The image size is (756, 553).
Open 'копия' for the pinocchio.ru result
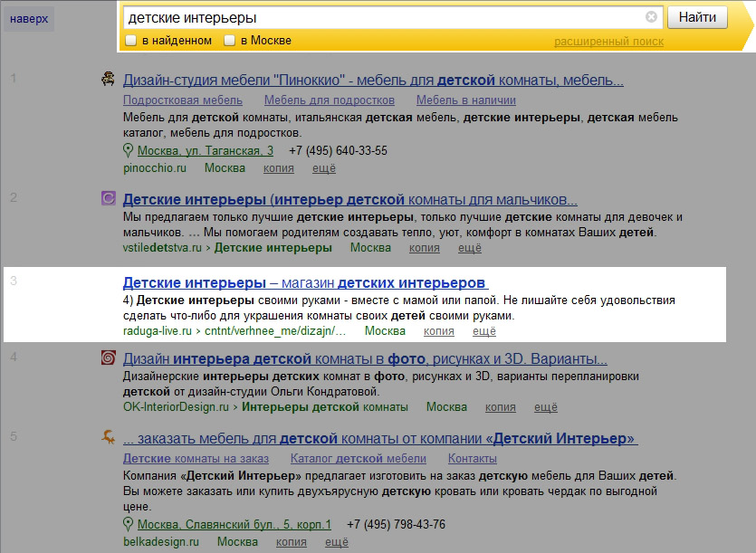[x=279, y=168]
